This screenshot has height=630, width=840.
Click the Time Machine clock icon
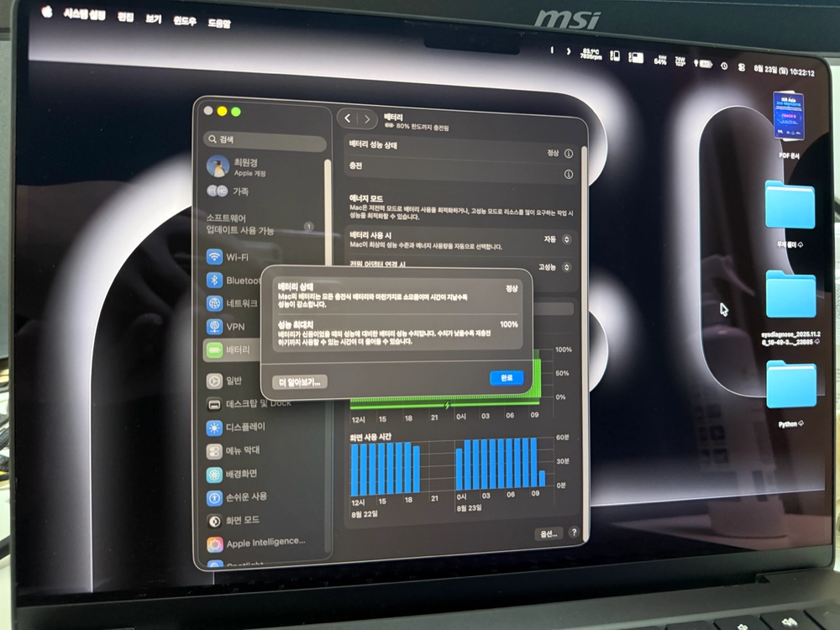click(x=724, y=66)
